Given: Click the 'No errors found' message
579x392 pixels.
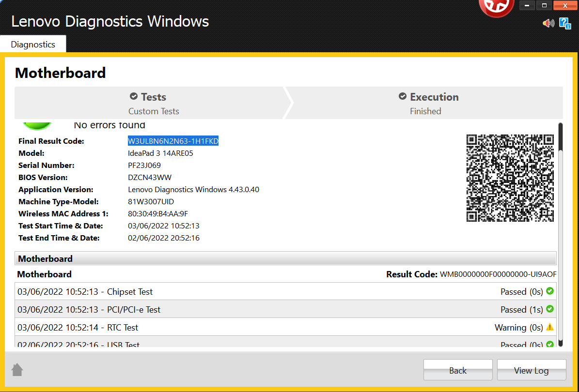Looking at the screenshot, I should tap(110, 126).
